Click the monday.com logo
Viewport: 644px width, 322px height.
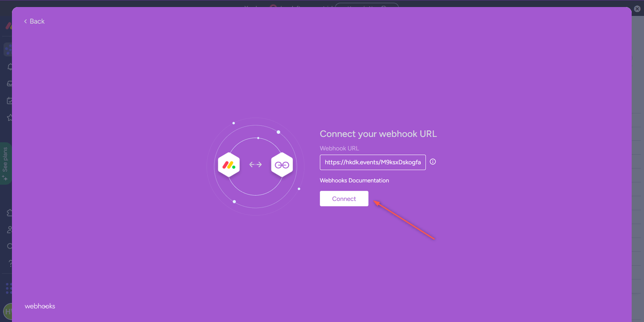8,25
